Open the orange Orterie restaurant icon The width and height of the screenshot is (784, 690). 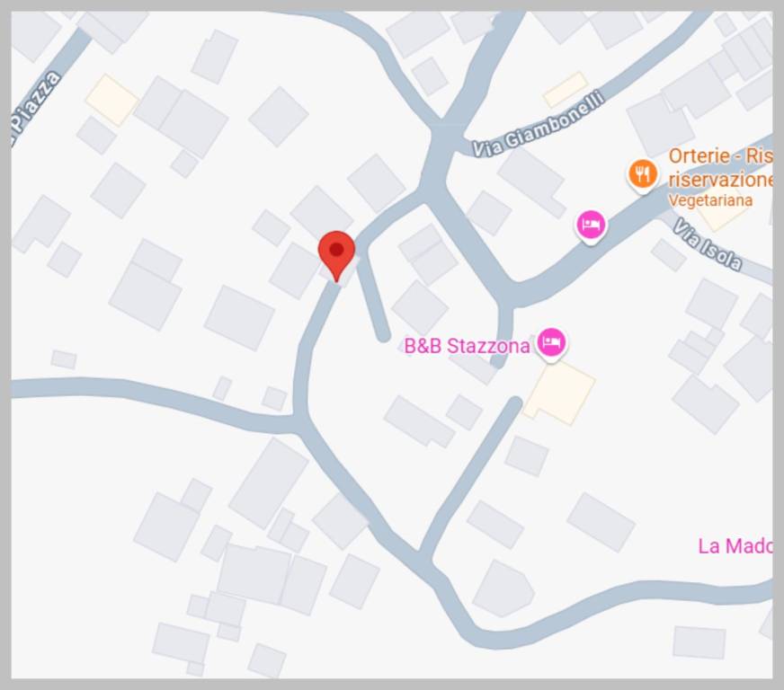click(x=643, y=175)
